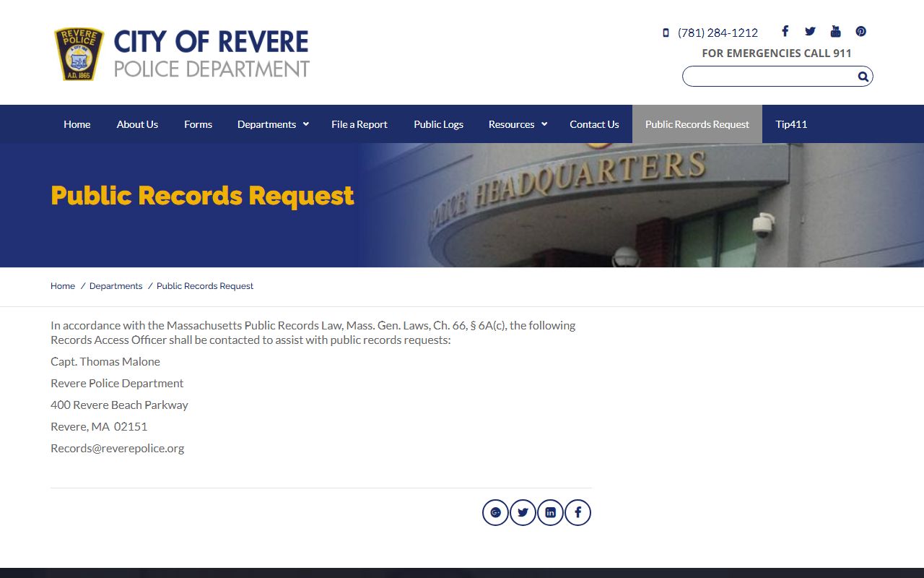Open the header Facebook icon

point(785,31)
